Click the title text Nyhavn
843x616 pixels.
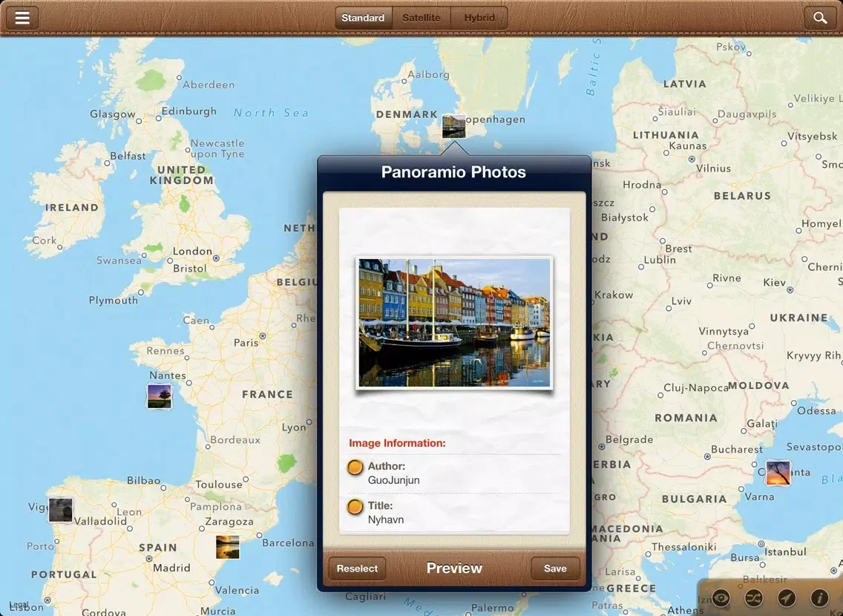(385, 520)
